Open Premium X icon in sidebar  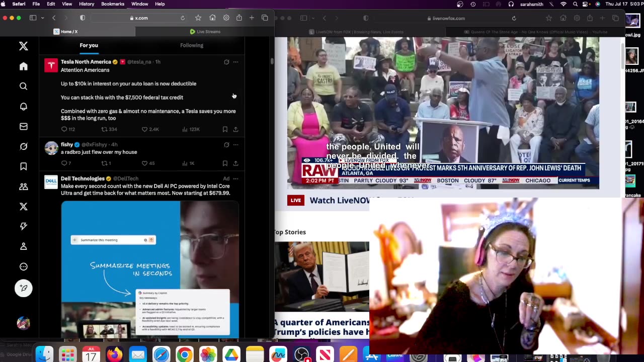click(23, 207)
